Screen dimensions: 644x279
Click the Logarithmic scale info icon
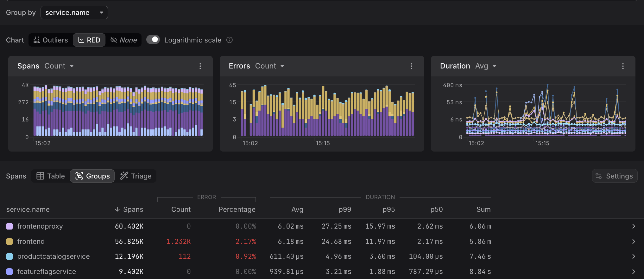pyautogui.click(x=230, y=40)
